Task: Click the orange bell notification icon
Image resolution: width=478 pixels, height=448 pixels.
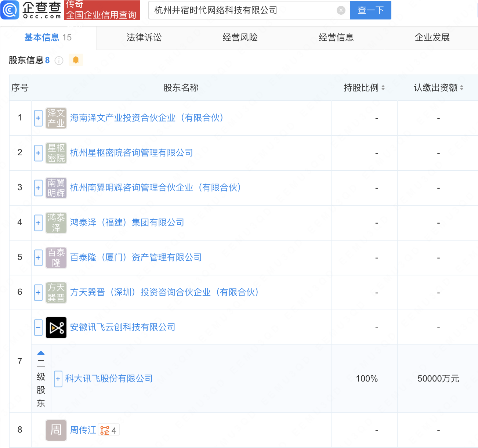Action: (76, 60)
